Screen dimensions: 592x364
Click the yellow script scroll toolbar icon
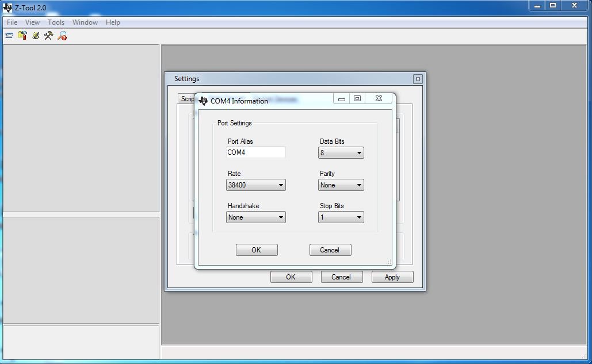pos(36,36)
